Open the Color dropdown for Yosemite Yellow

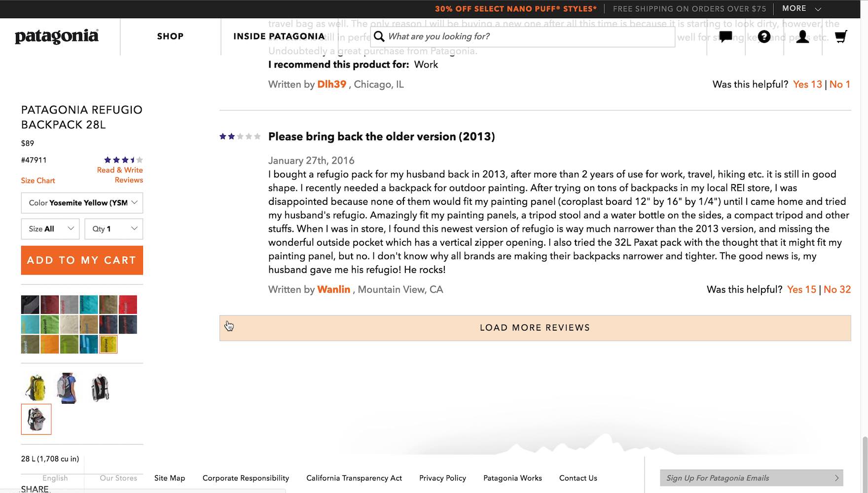click(x=82, y=203)
